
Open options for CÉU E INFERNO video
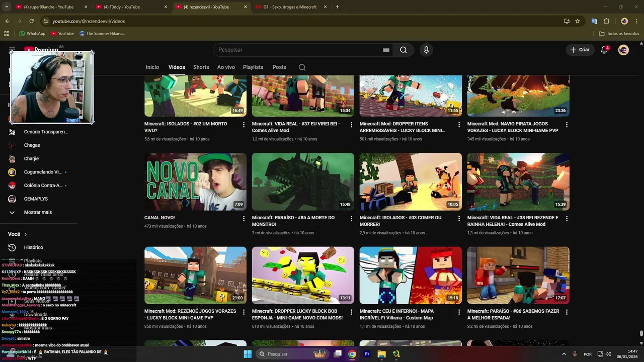(459, 312)
